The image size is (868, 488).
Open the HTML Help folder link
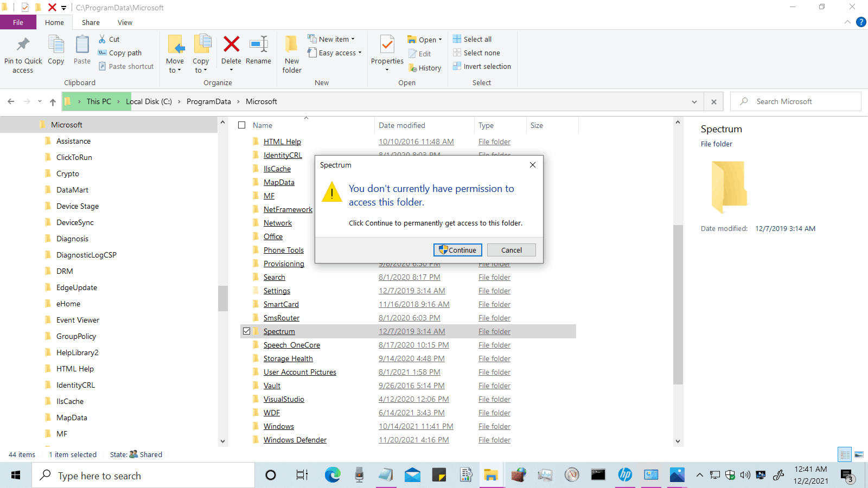(x=282, y=142)
